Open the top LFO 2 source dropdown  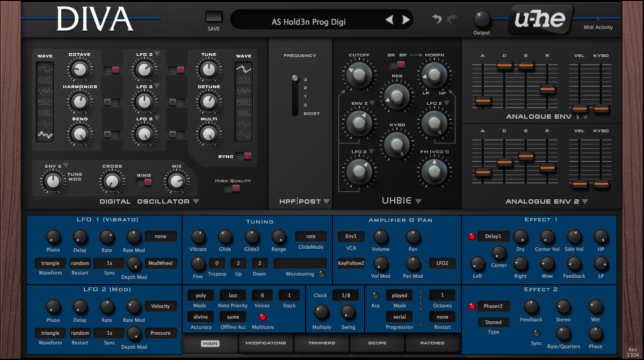click(x=157, y=54)
